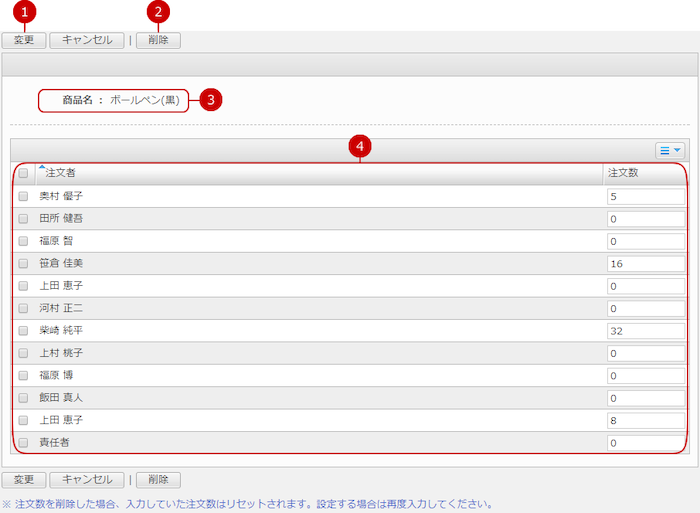
Task: Select the quantity input showing 32
Action: [645, 330]
